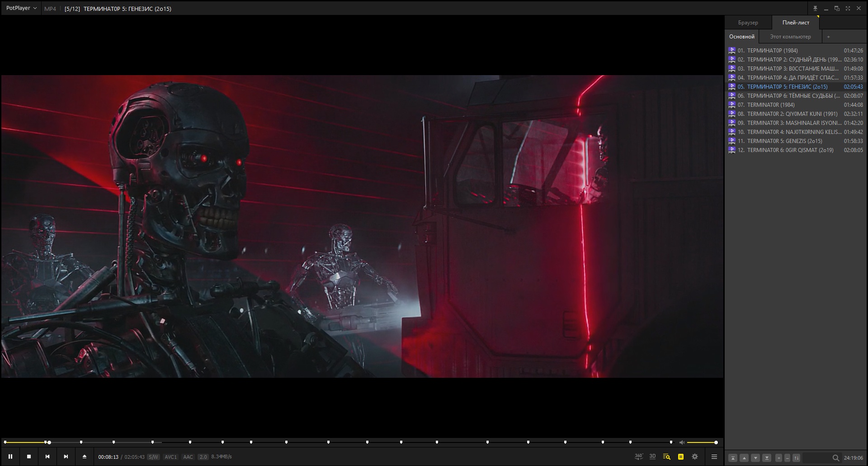Select TERMINATOR 2: QIYOMAT KUNI (1991)
This screenshot has height=466, width=868.
point(796,114)
